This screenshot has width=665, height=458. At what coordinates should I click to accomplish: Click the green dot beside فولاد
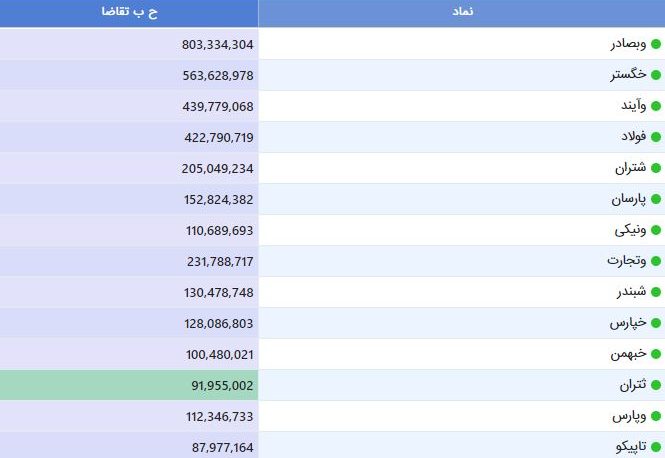656,137
